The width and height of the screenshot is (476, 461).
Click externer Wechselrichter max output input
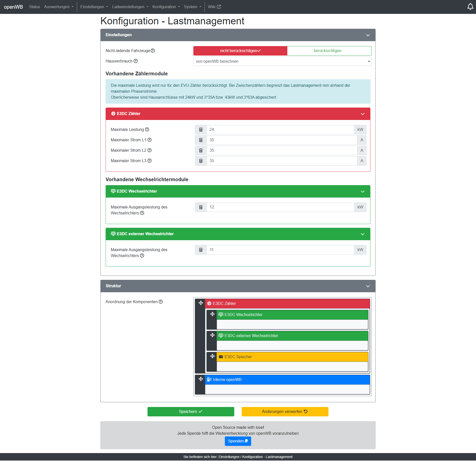(x=280, y=250)
